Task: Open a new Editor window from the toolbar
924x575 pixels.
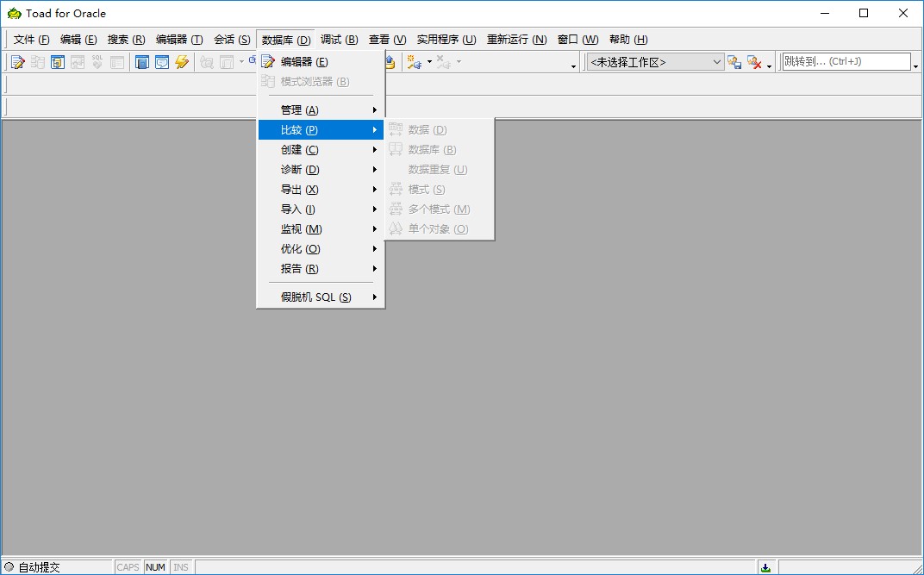Action: [x=18, y=61]
